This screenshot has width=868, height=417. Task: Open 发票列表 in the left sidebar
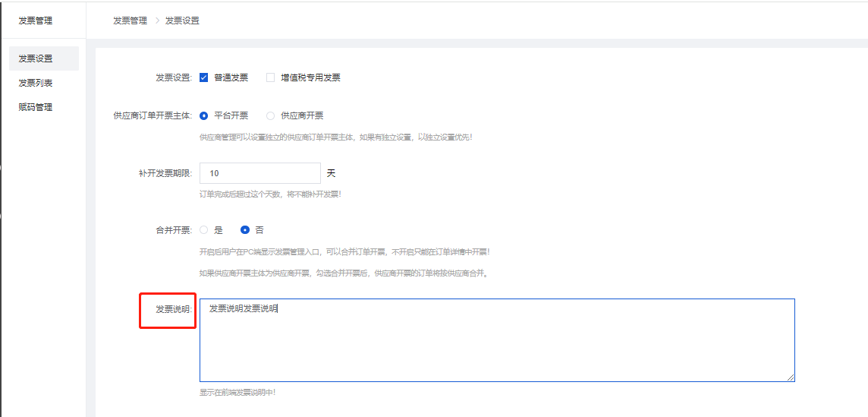click(36, 83)
